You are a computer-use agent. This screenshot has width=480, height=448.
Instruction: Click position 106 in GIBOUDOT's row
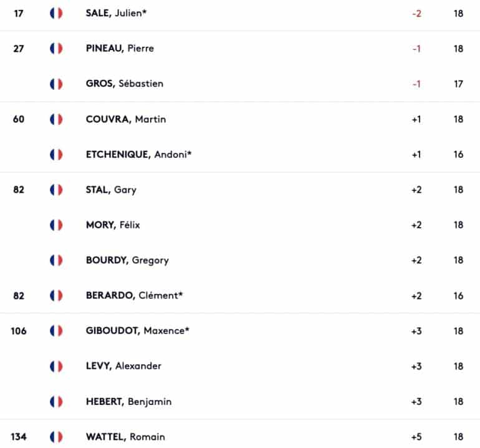click(19, 331)
